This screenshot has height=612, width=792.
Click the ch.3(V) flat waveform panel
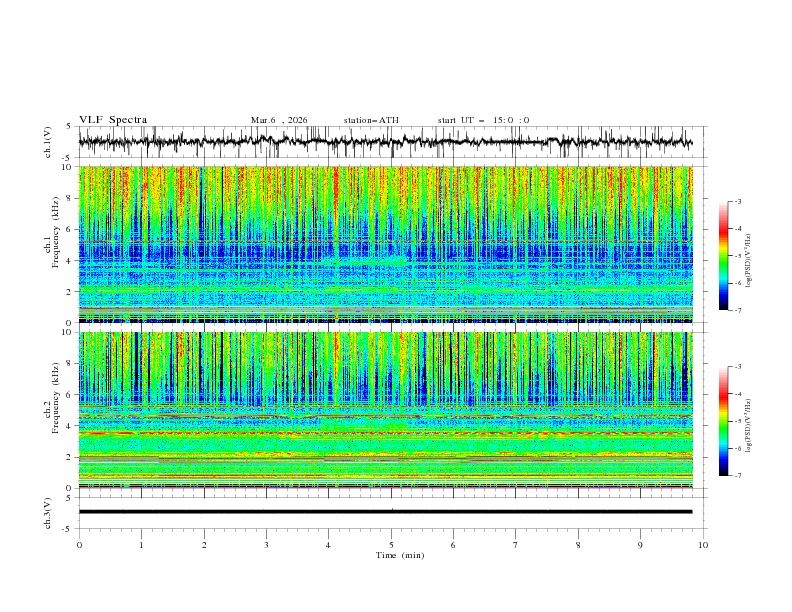click(x=390, y=511)
